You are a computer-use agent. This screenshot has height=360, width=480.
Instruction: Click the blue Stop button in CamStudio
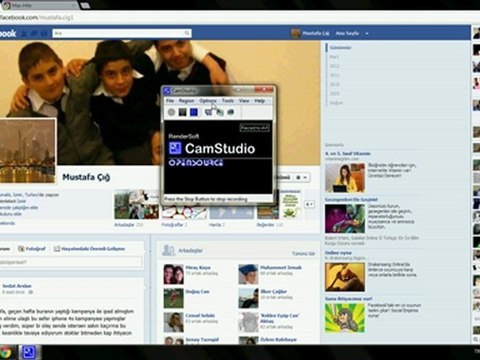tap(194, 112)
